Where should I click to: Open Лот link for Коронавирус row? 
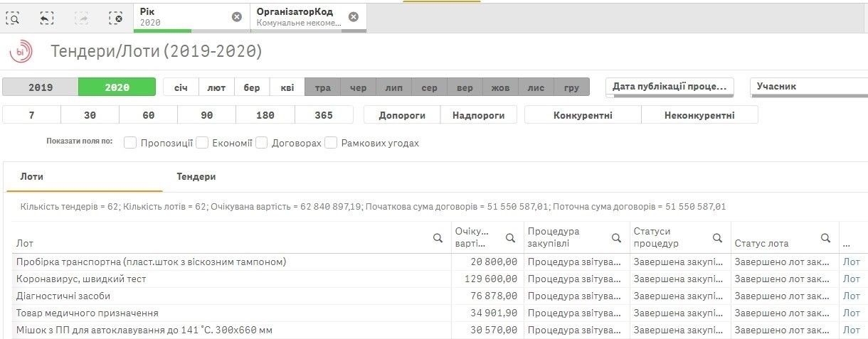click(852, 279)
